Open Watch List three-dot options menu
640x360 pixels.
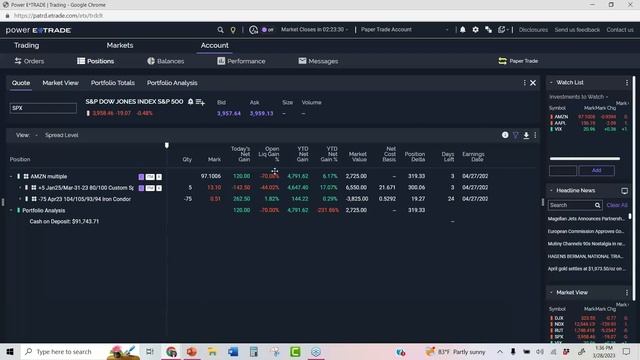pyautogui.click(x=627, y=83)
